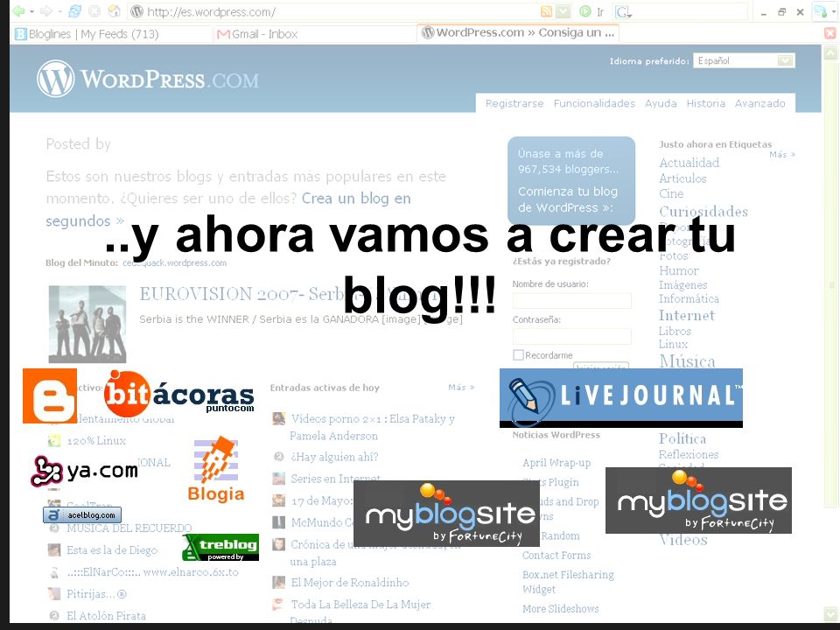Reload the page with the refresh icon

(x=75, y=11)
